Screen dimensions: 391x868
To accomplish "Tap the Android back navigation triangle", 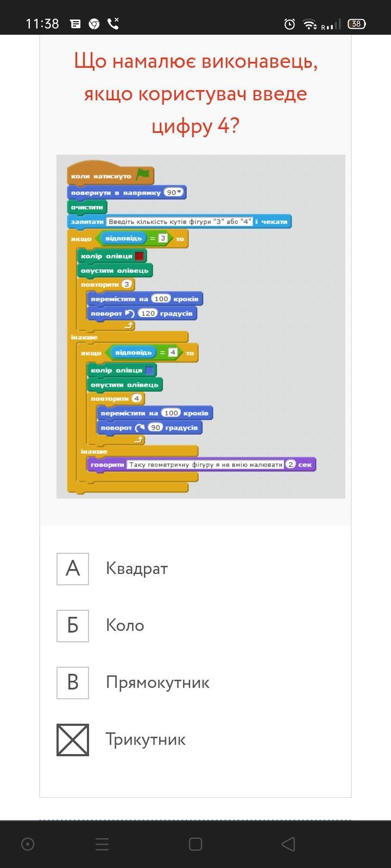I will 288,844.
